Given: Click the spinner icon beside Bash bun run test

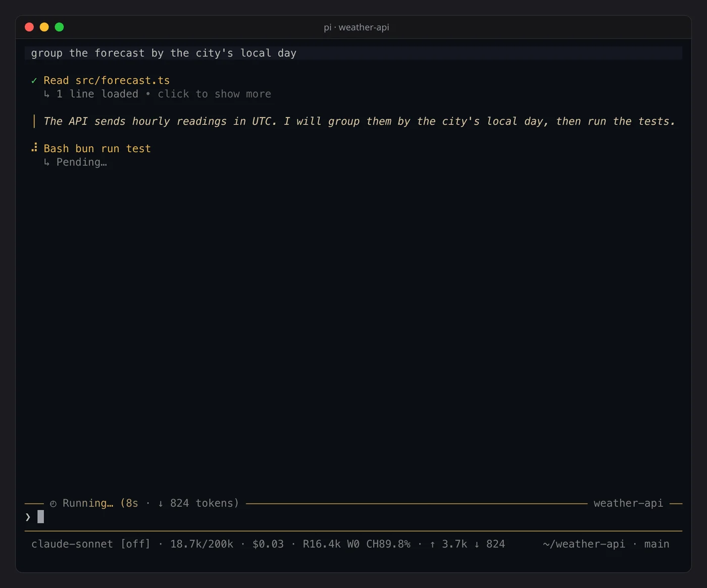Looking at the screenshot, I should (x=34, y=148).
